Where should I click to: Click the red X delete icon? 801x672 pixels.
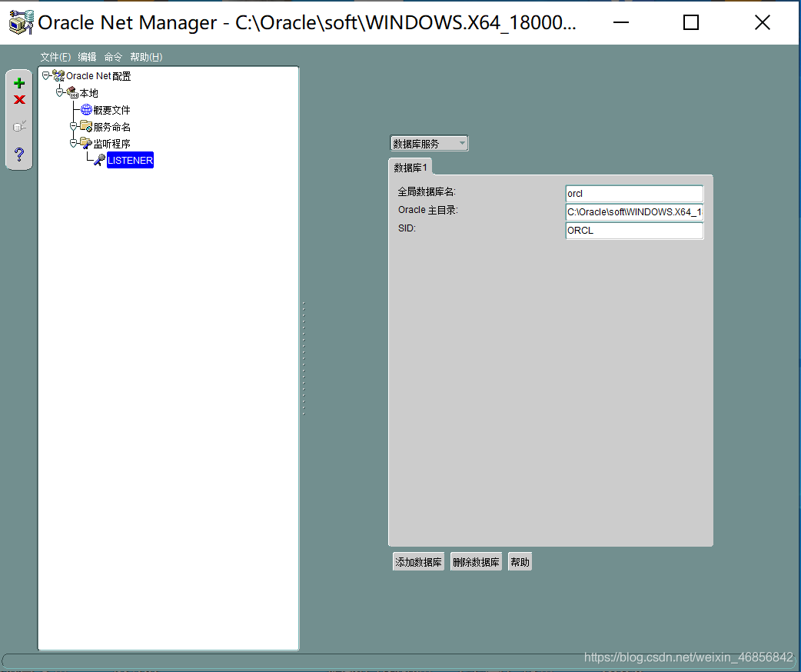coord(19,100)
